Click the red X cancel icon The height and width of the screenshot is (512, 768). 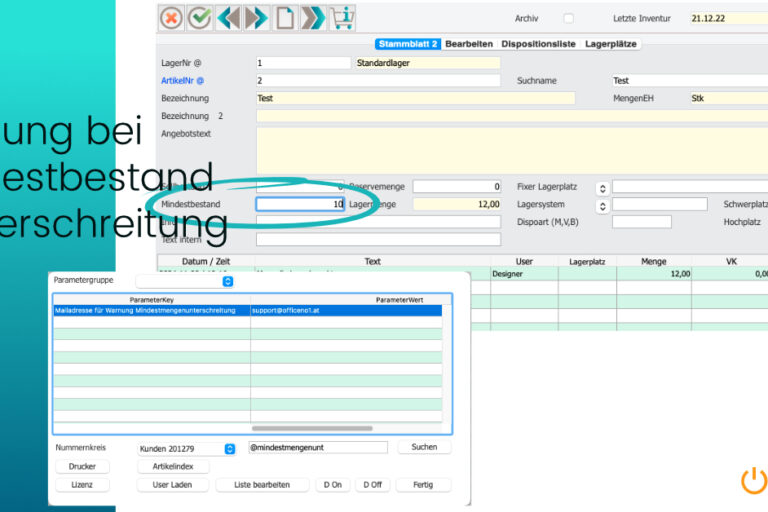pos(172,18)
